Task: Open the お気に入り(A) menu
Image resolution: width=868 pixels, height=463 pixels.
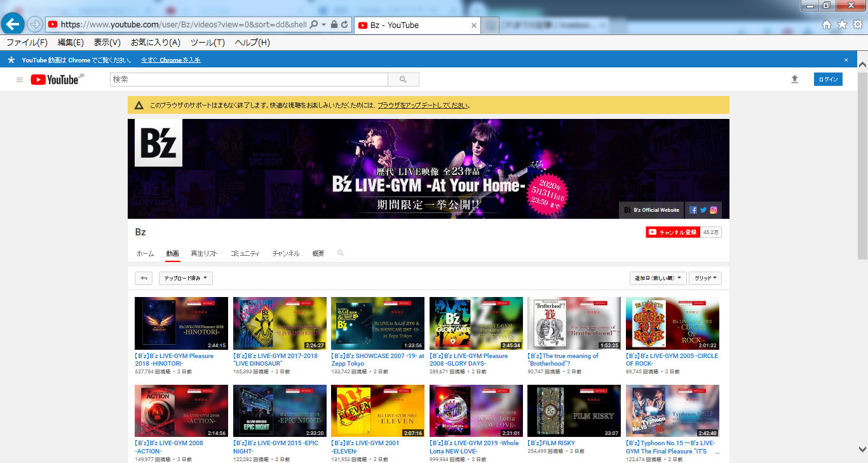Action: coord(156,43)
